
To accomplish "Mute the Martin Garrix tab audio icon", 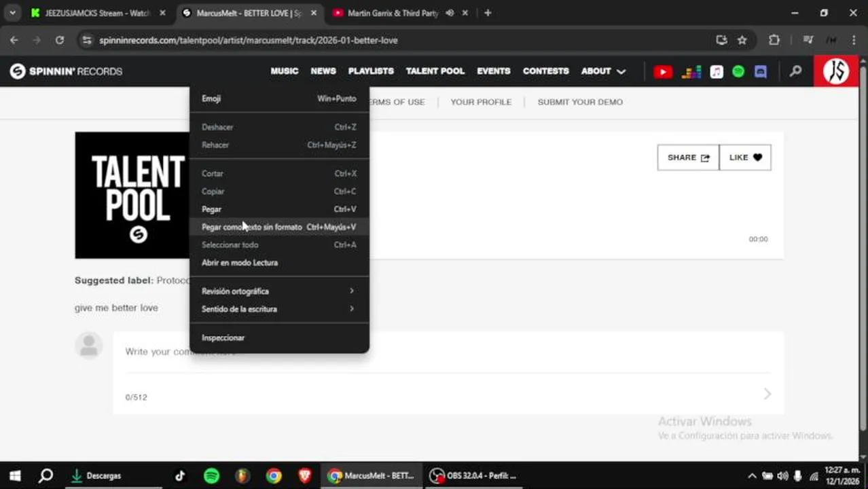I will (450, 13).
